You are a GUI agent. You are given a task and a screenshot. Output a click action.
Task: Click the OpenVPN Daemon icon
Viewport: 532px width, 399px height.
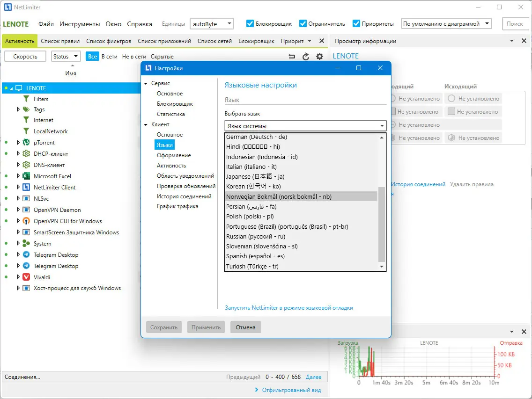pyautogui.click(x=26, y=210)
